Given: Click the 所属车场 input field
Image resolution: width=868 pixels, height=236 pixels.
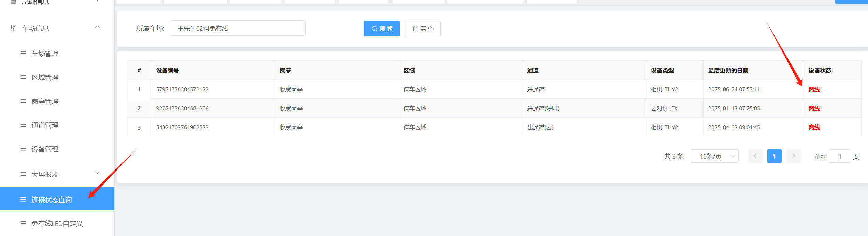Looking at the screenshot, I should pos(238,28).
